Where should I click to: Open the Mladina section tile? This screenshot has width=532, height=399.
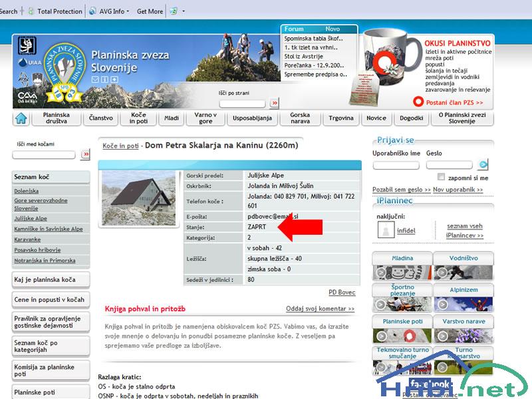[402, 266]
